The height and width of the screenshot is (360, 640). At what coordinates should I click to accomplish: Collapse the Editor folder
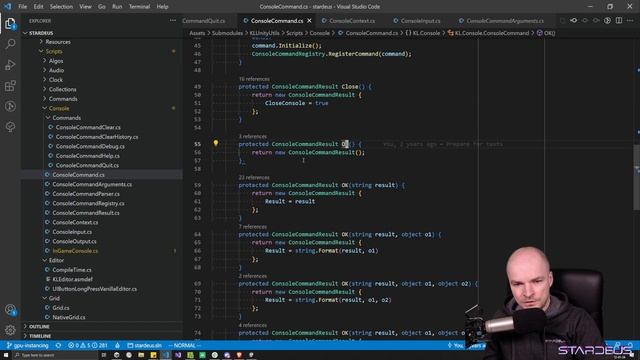pos(102,260)
